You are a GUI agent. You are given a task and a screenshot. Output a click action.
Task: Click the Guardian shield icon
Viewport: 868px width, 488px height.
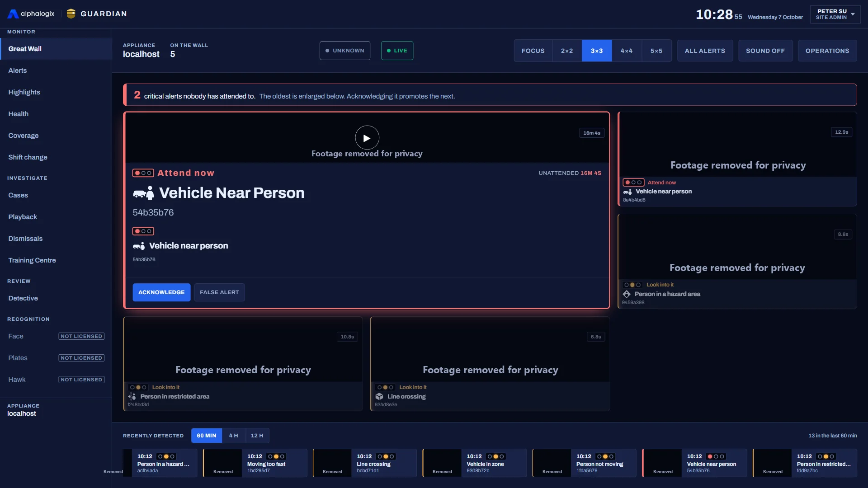(71, 14)
